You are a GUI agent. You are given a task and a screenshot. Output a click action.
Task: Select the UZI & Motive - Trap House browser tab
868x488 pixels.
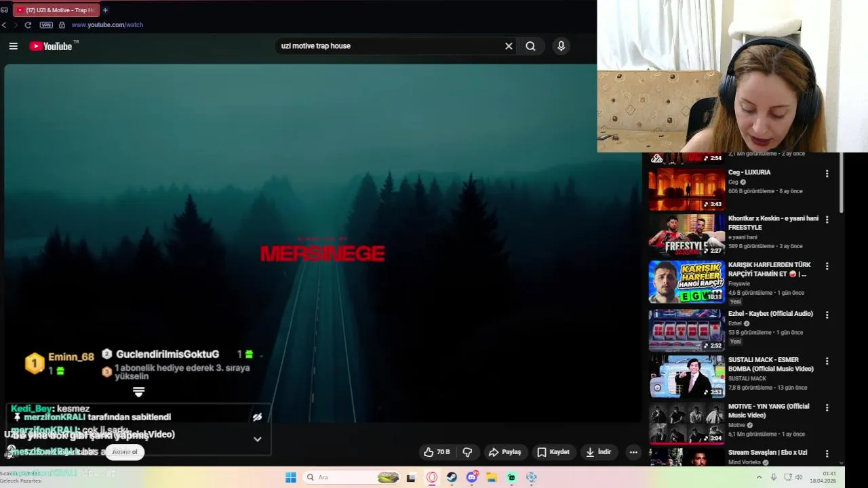(x=56, y=10)
